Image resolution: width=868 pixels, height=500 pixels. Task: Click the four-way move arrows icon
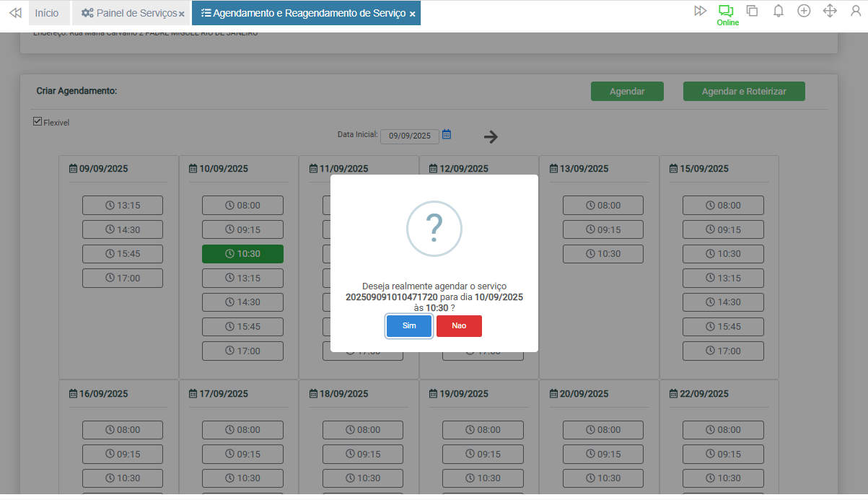tap(830, 11)
